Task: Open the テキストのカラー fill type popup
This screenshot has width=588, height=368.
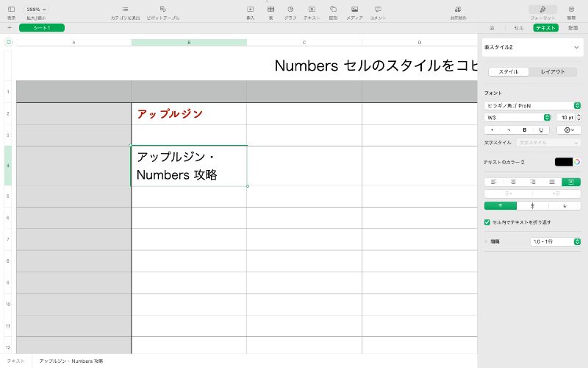Action: point(504,162)
